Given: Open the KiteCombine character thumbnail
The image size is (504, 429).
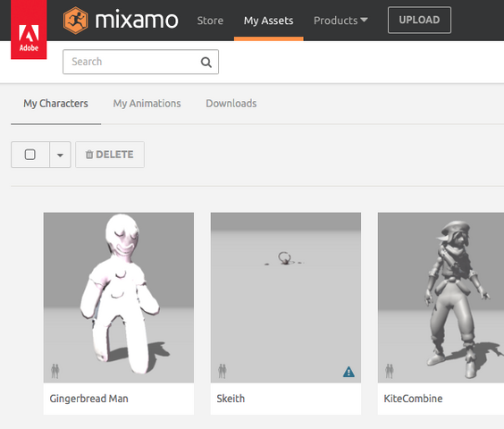Looking at the screenshot, I should (441, 298).
